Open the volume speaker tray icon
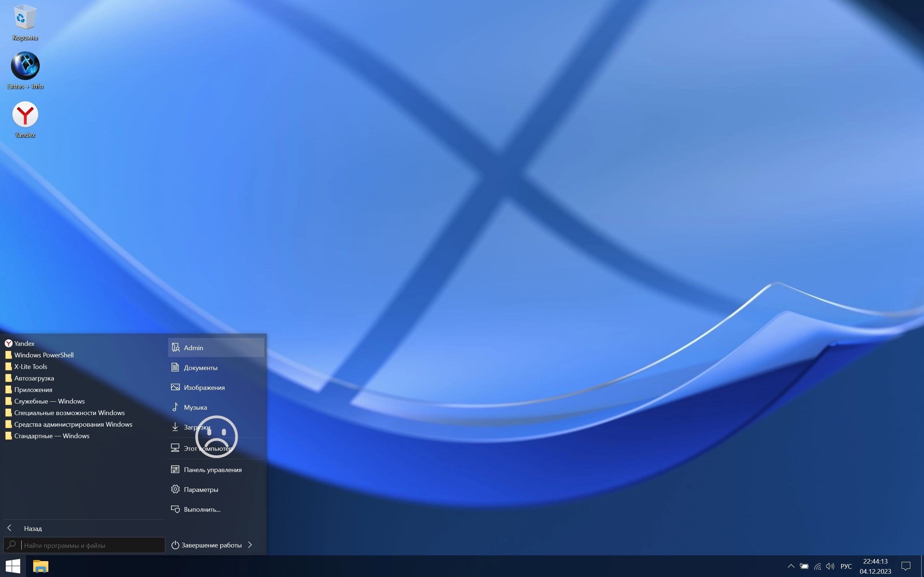924x577 pixels. pos(830,566)
